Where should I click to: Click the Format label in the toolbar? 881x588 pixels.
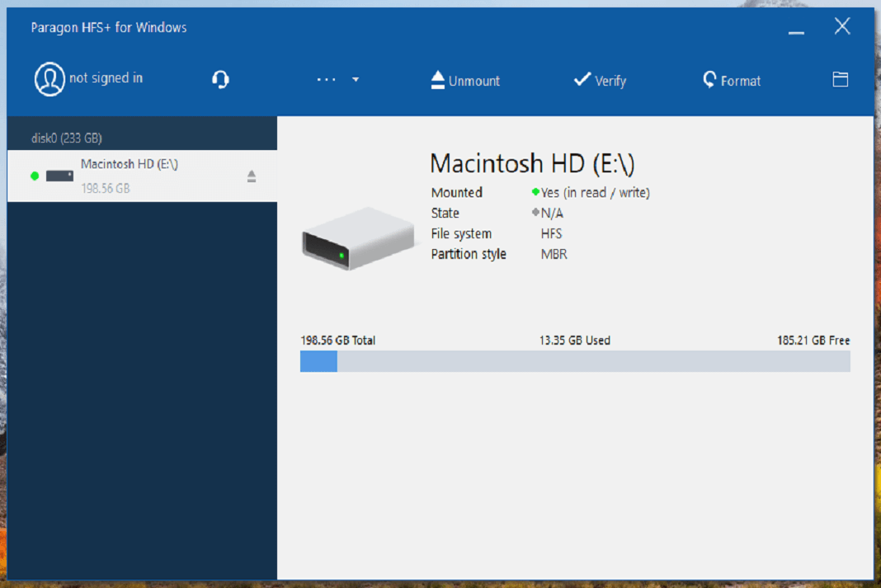(x=741, y=81)
